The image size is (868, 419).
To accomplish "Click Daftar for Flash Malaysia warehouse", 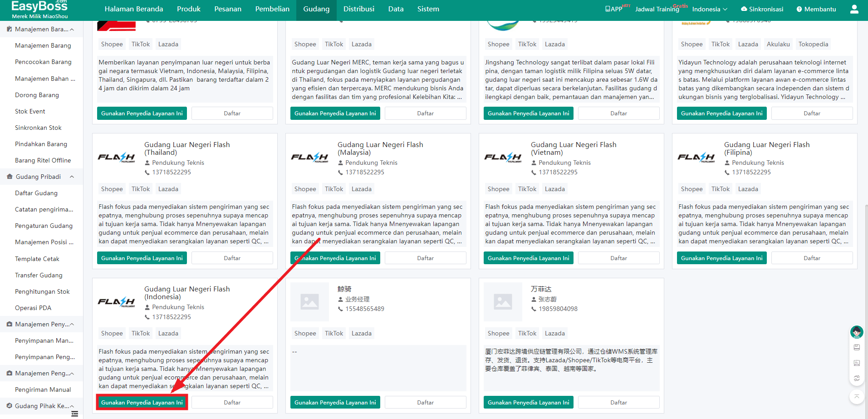I will click(426, 258).
